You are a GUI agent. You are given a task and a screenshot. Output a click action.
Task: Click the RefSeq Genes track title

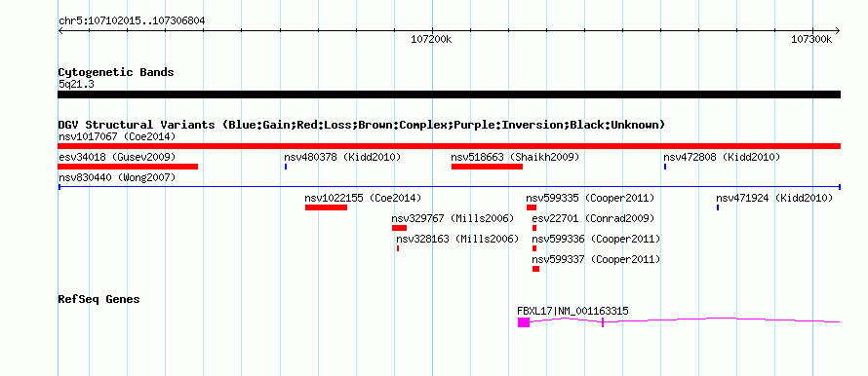(x=99, y=299)
